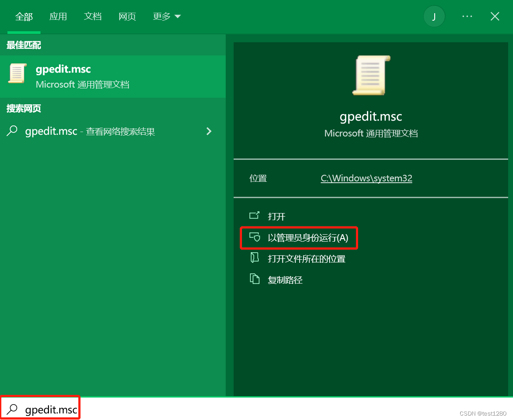The height and width of the screenshot is (420, 513).
Task: Click the J user avatar circle
Action: (x=434, y=16)
